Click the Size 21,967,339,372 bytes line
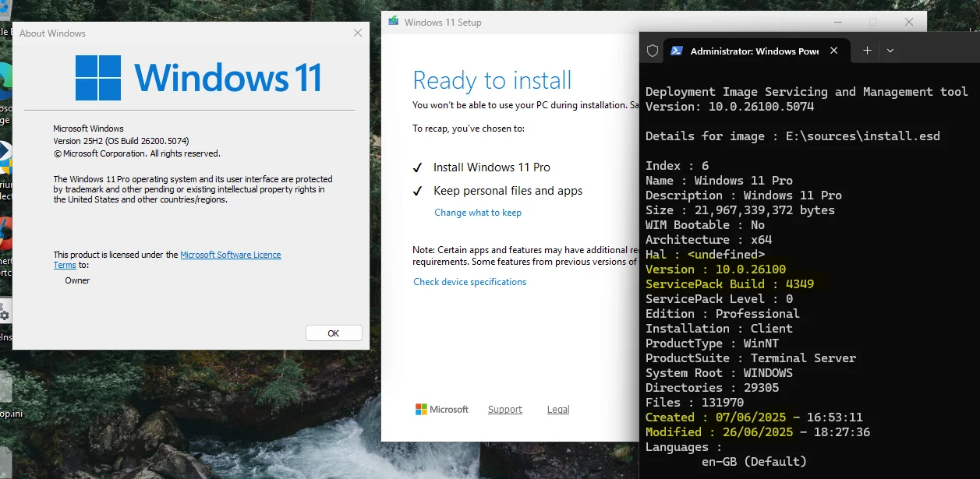This screenshot has height=479, width=980. tap(740, 210)
